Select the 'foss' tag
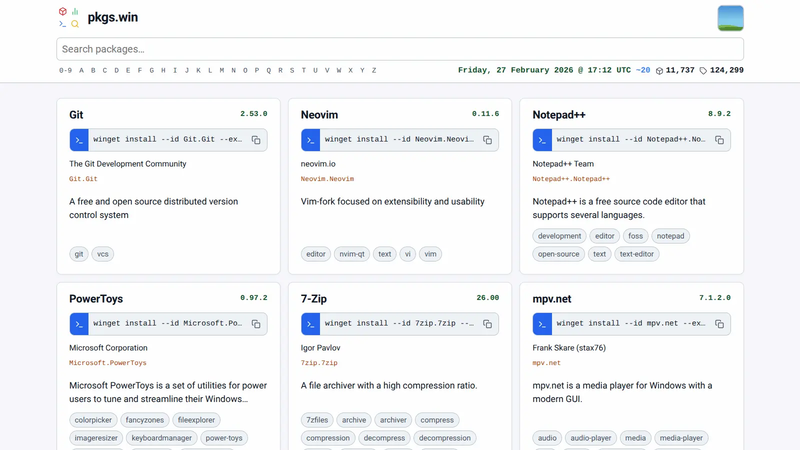 [635, 236]
